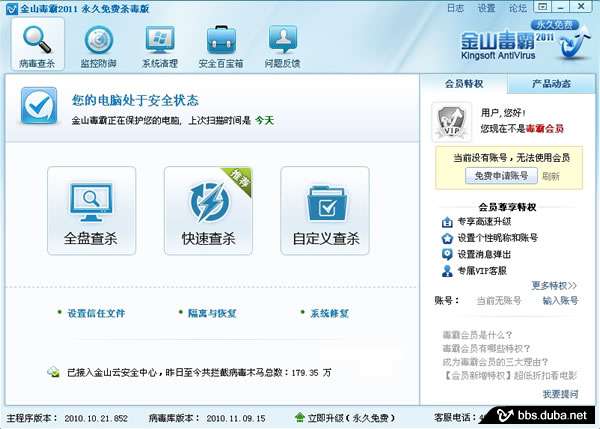Screen dimensions: 600x429
Task: Open 设置信任文件 trusted files link
Action: pos(96,313)
